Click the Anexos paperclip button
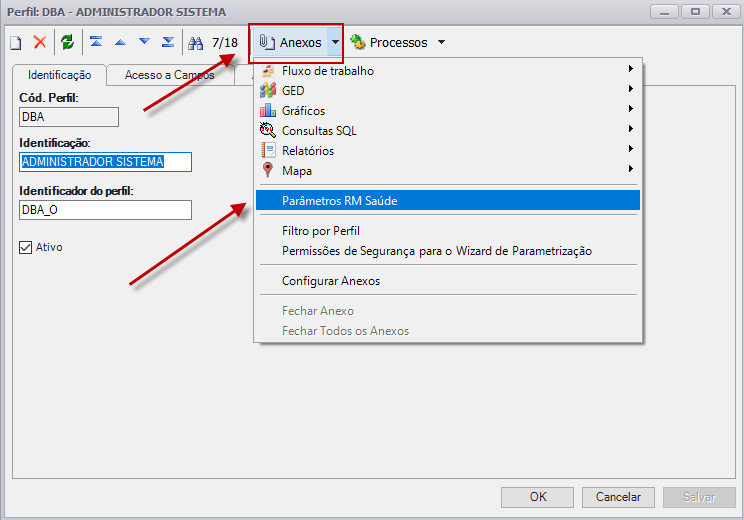744x520 pixels. (290, 43)
